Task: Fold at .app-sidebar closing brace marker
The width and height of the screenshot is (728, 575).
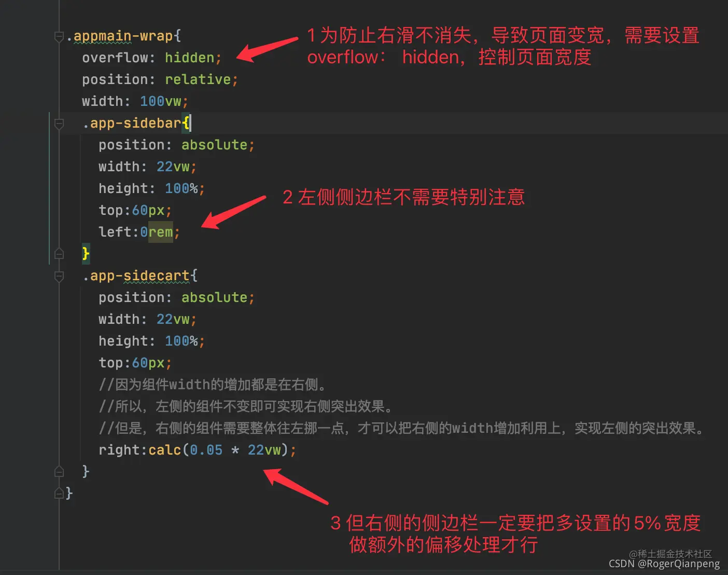Action: [59, 254]
